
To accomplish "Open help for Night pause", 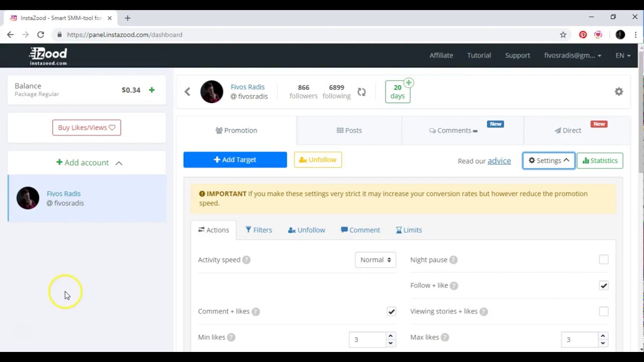I will (453, 260).
